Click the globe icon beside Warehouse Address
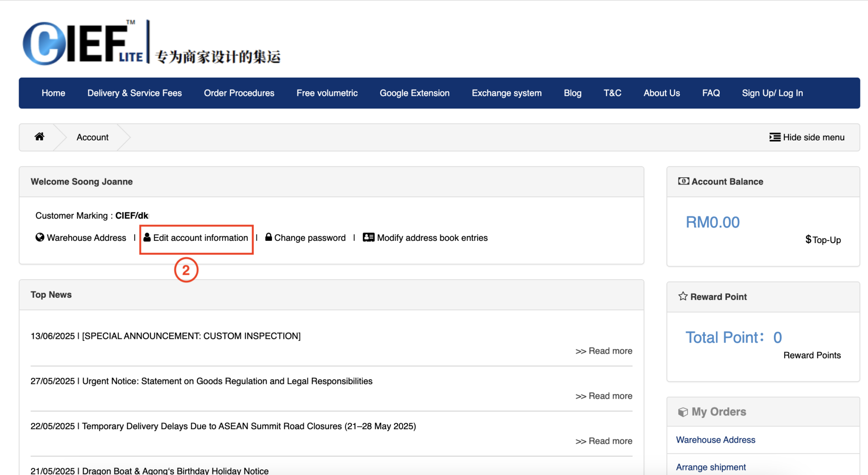Screen dimensions: 868x475 (x=40, y=237)
